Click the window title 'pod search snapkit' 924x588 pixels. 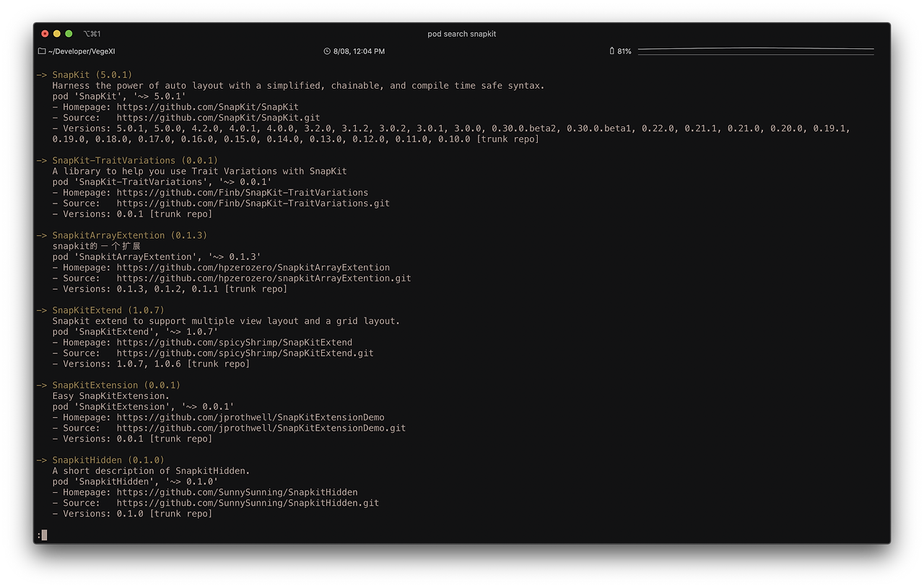coord(462,34)
